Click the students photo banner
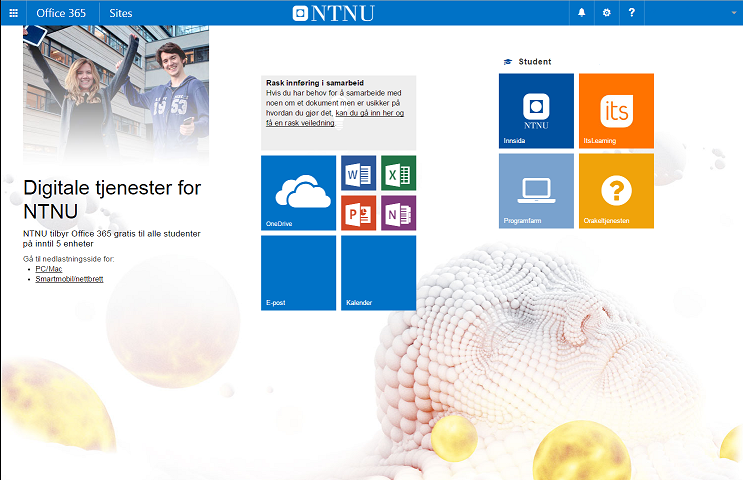Image resolution: width=743 pixels, height=480 pixels. (x=116, y=94)
